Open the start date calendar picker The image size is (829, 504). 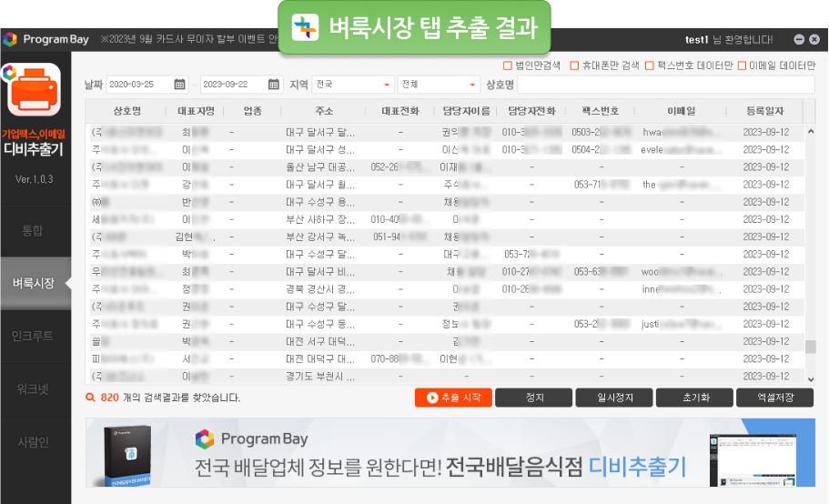180,84
